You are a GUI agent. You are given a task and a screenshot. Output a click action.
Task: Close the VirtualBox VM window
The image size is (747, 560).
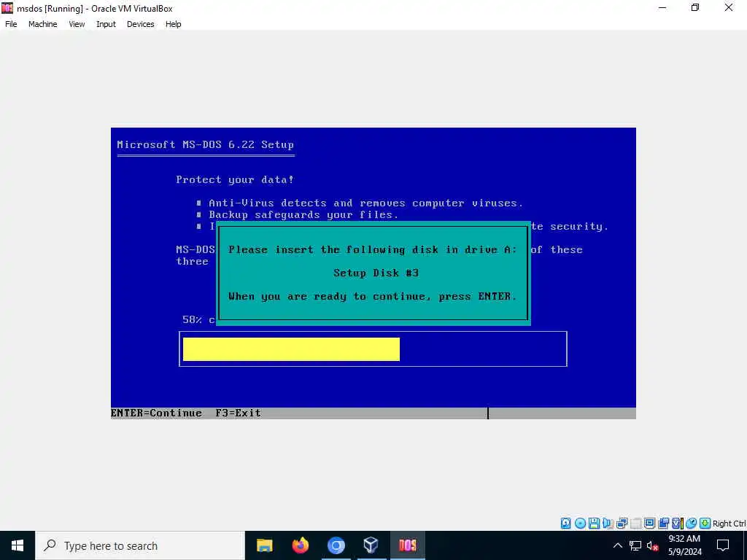(x=729, y=7)
